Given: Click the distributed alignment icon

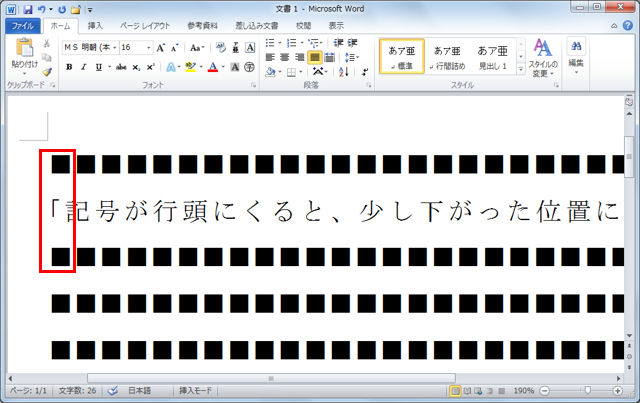Looking at the screenshot, I should (x=329, y=57).
